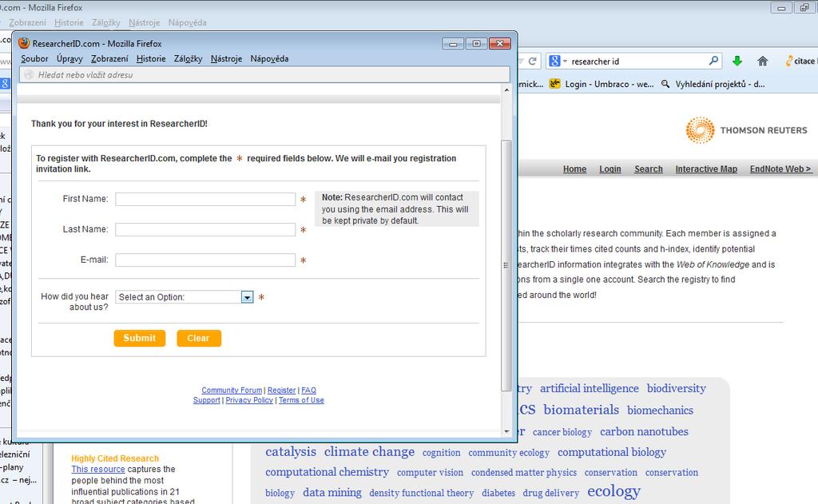
Task: Open Login - Umbraco bookmark
Action: point(602,84)
